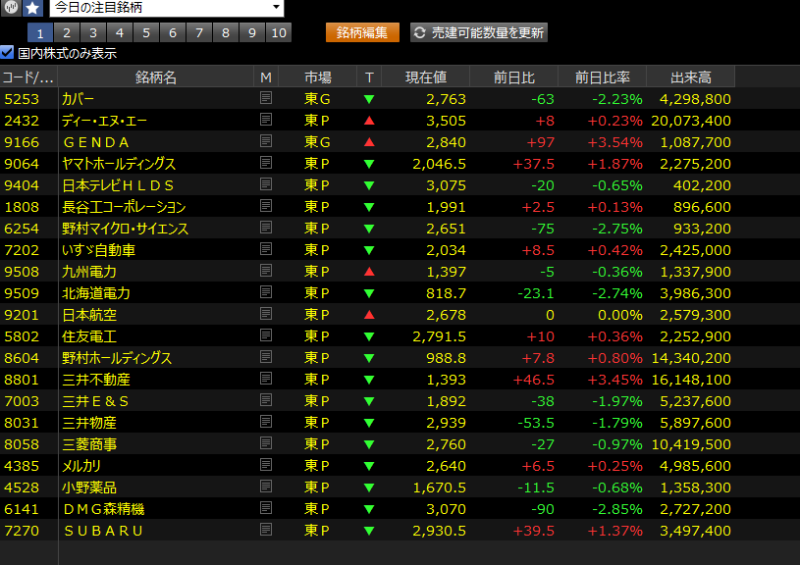Switch to list tab 10
Image resolution: width=800 pixels, height=565 pixels.
[x=279, y=33]
